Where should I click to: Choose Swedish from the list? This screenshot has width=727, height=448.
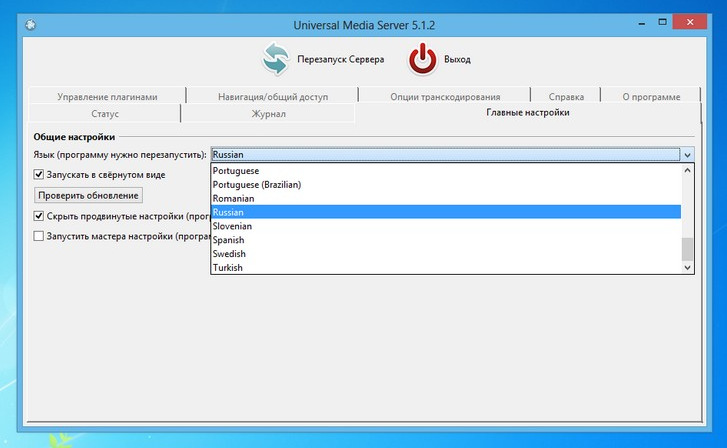pos(446,254)
